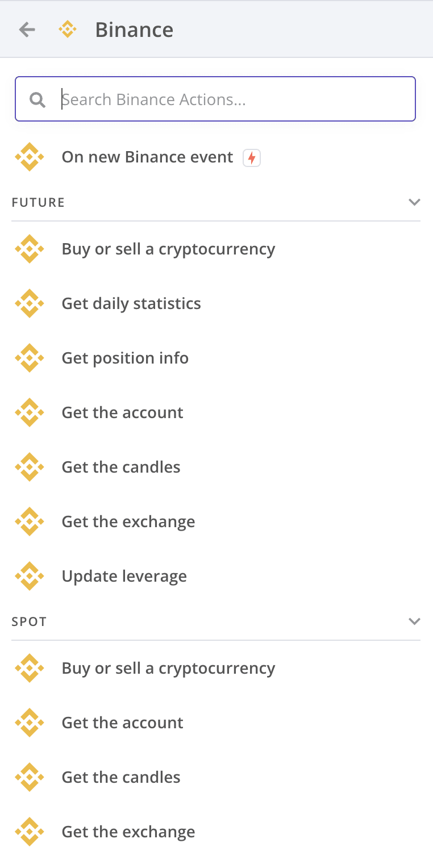The width and height of the screenshot is (433, 868).
Task: Select 'Get the exchange' under SPOT
Action: [x=128, y=832]
